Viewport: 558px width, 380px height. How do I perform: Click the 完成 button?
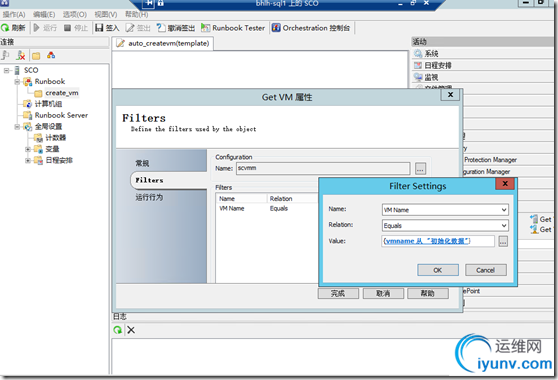point(338,294)
